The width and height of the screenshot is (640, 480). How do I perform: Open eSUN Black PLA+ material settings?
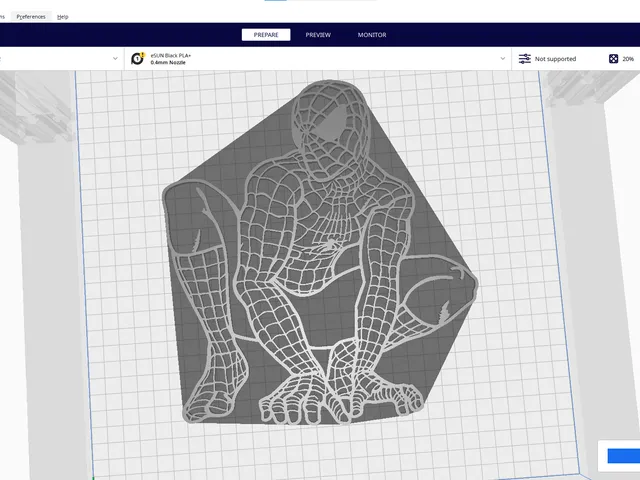click(x=171, y=59)
